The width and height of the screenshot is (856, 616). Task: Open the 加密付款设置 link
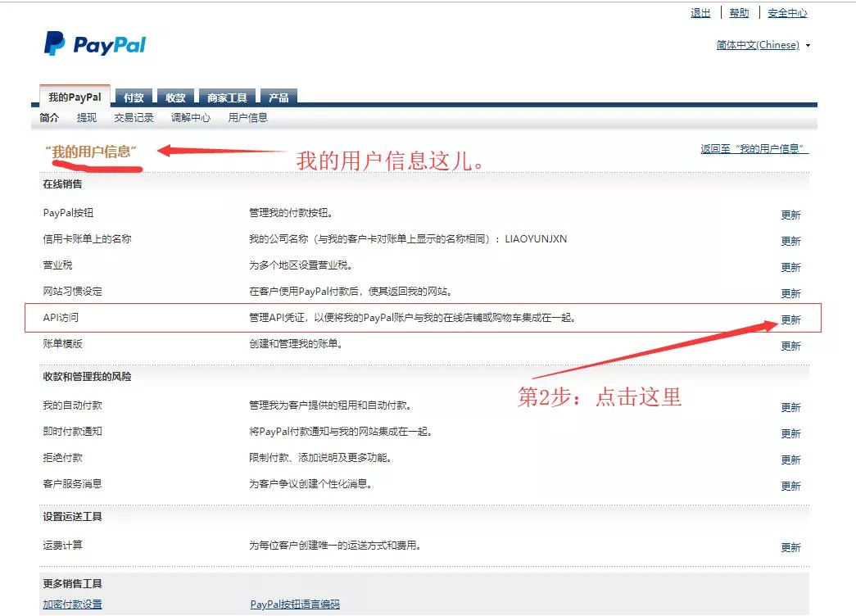pos(73,604)
